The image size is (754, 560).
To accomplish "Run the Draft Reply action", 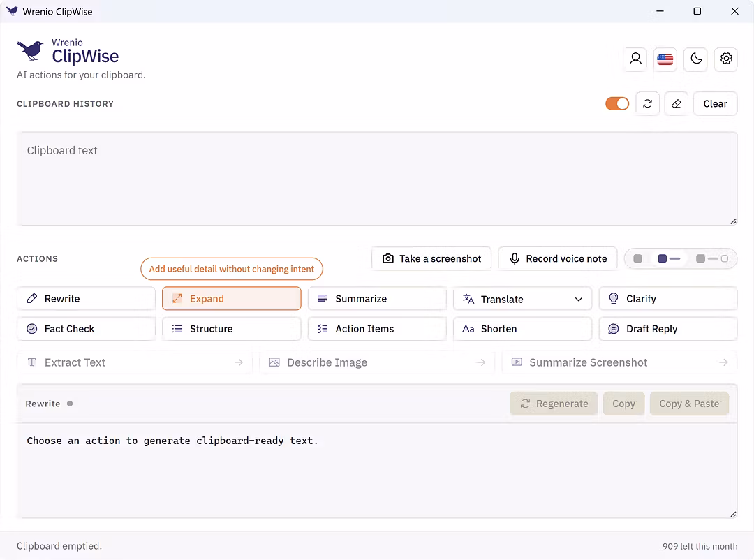I will pos(668,329).
